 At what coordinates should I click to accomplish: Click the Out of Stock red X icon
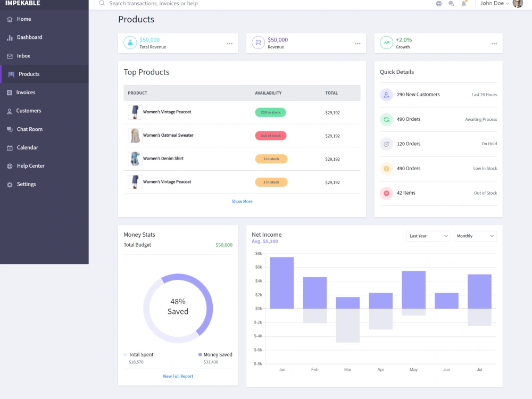click(386, 194)
